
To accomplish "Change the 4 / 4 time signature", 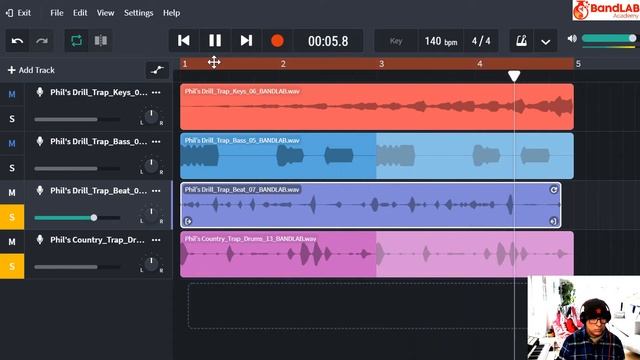I will [x=481, y=41].
